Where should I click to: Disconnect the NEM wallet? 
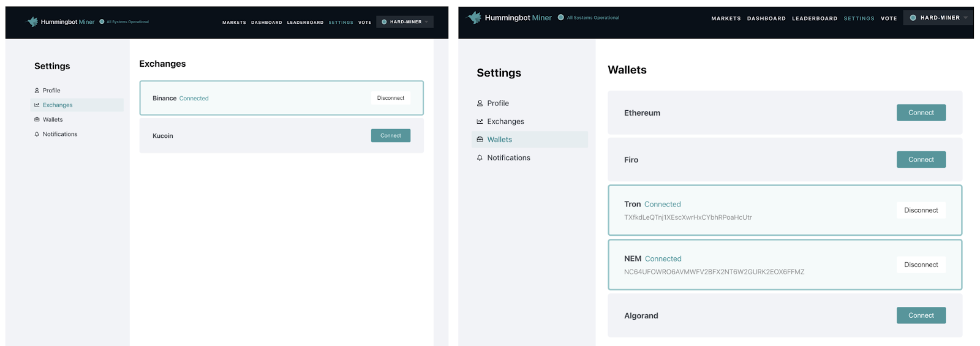coord(921,265)
